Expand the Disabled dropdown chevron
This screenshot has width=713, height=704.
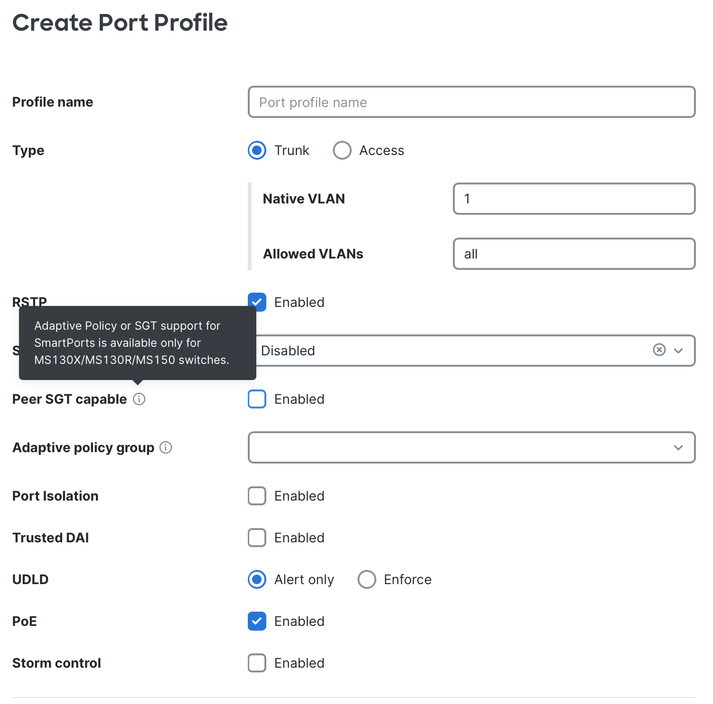[678, 351]
